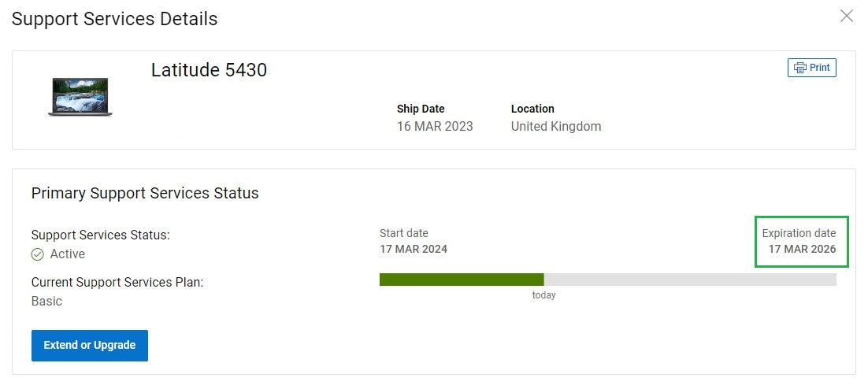Click the Print button label
The width and height of the screenshot is (868, 389).
pos(819,68)
